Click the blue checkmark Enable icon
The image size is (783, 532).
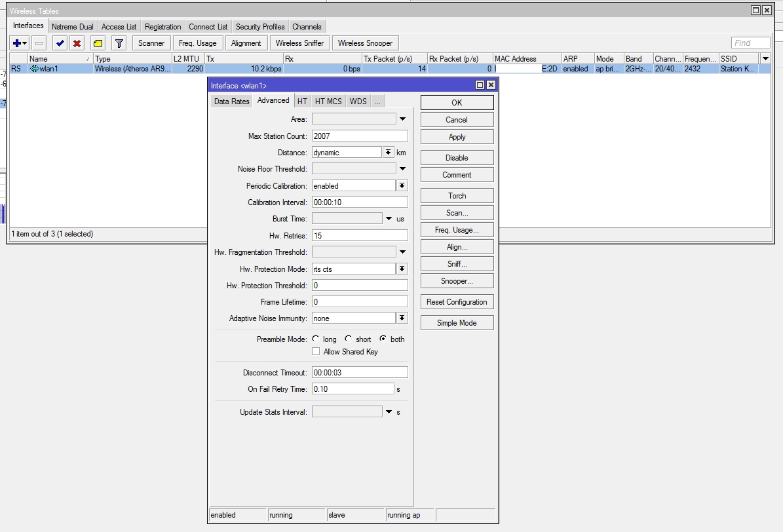[x=60, y=43]
